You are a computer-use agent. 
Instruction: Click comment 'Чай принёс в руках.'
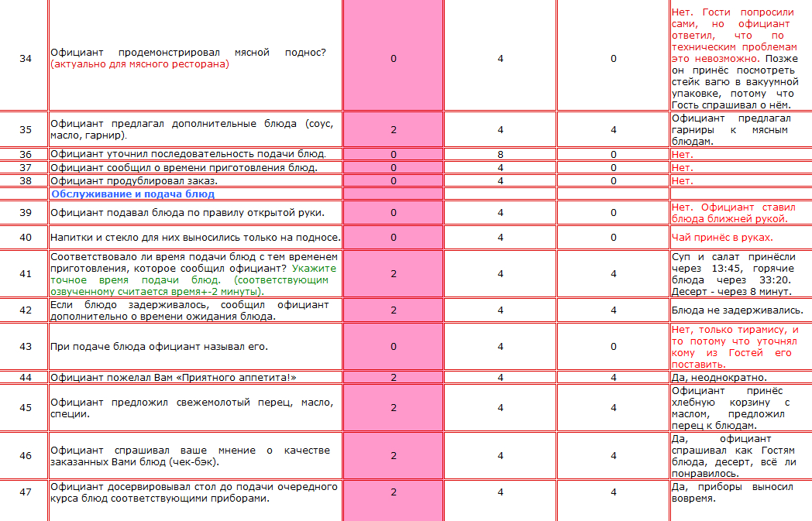coord(722,238)
